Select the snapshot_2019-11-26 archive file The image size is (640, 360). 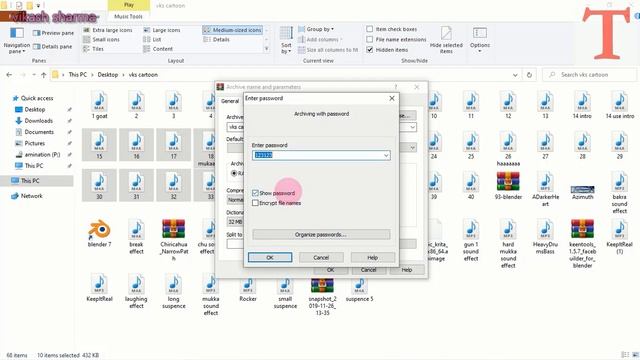(x=322, y=296)
